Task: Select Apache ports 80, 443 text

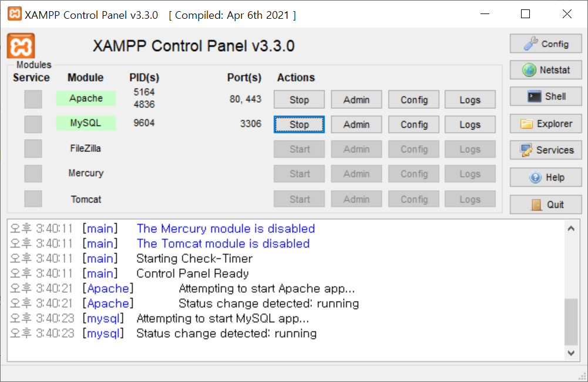Action: (246, 99)
